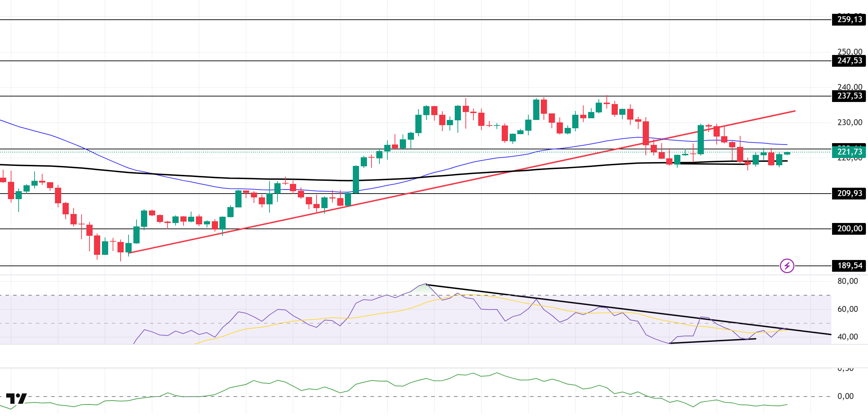
Task: Click the 200,00 black price label
Action: coord(849,229)
